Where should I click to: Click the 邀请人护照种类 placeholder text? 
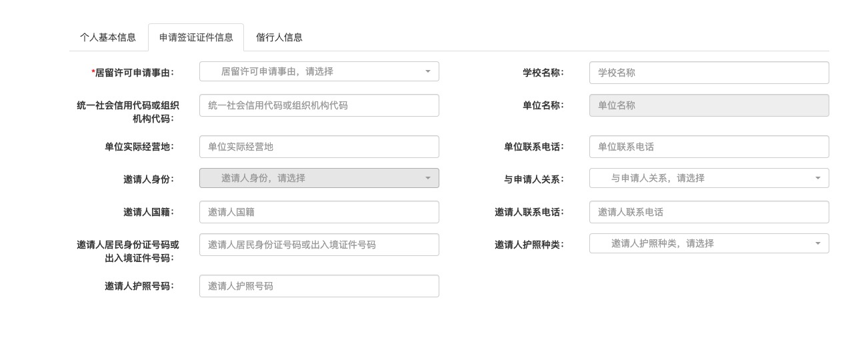point(663,243)
